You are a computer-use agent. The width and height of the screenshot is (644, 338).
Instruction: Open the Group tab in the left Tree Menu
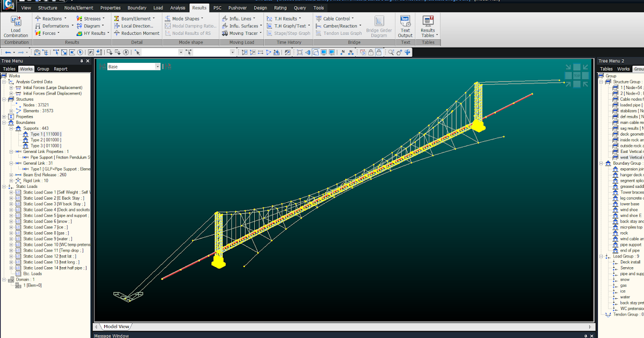(43, 68)
